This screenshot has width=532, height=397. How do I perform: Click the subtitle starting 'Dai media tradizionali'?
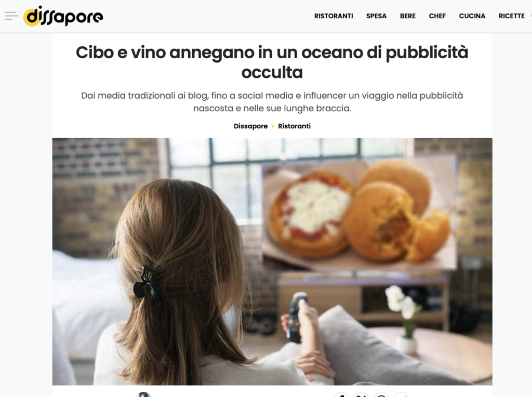coord(272,102)
